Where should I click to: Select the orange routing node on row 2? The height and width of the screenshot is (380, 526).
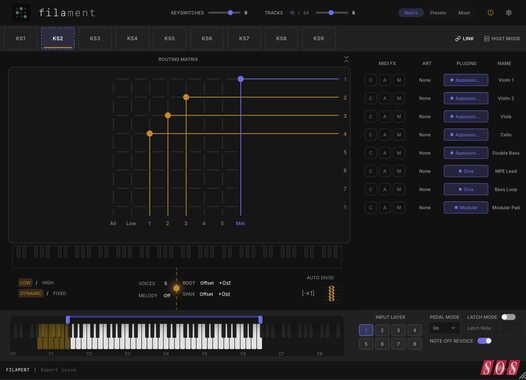pyautogui.click(x=186, y=97)
